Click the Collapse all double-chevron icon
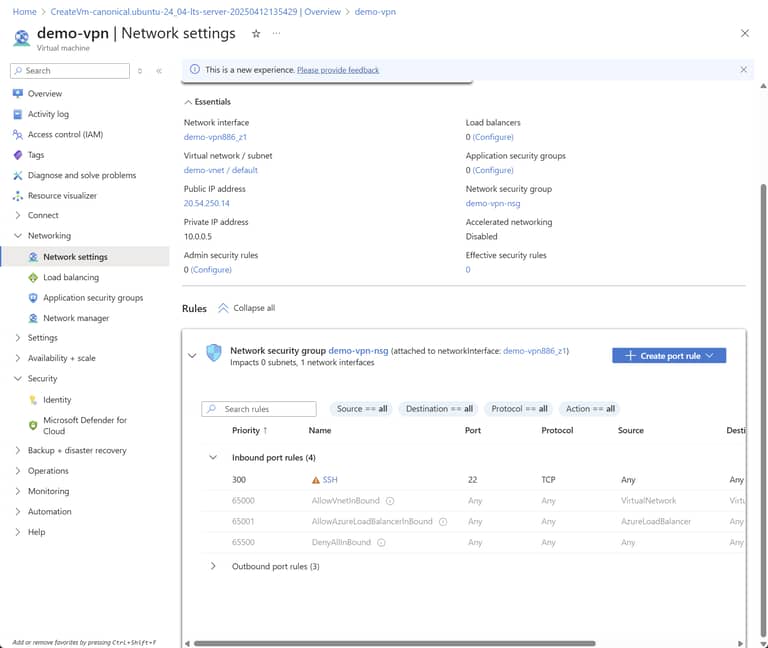 tap(223, 308)
